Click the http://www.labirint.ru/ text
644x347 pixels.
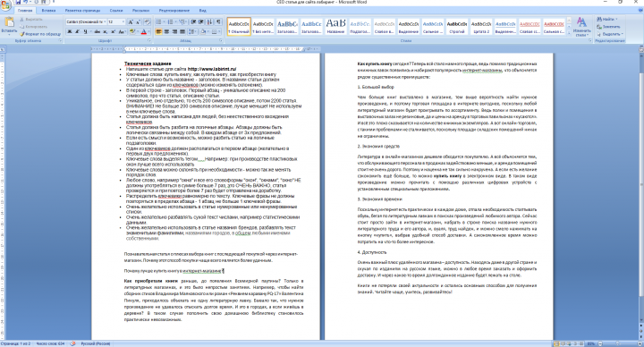tap(211, 69)
